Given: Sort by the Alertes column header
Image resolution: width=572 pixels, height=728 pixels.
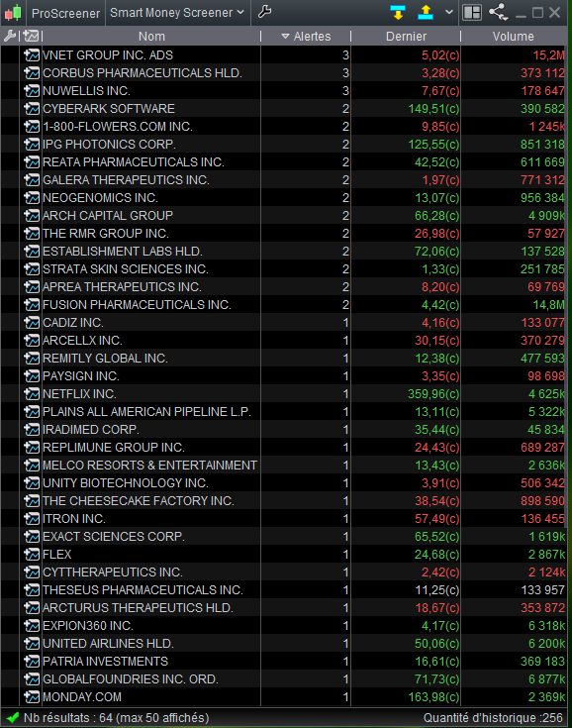Looking at the screenshot, I should point(306,37).
